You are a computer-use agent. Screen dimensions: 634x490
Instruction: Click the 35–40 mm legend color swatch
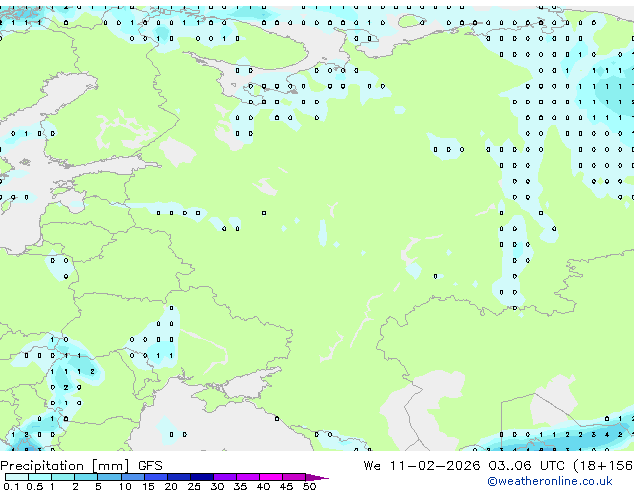[x=248, y=477]
